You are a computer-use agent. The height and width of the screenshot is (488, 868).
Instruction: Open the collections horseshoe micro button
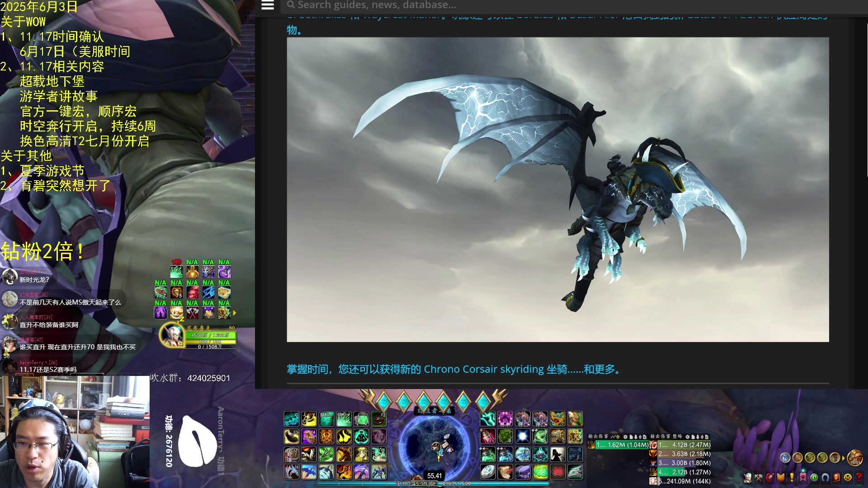pyautogui.click(x=826, y=477)
